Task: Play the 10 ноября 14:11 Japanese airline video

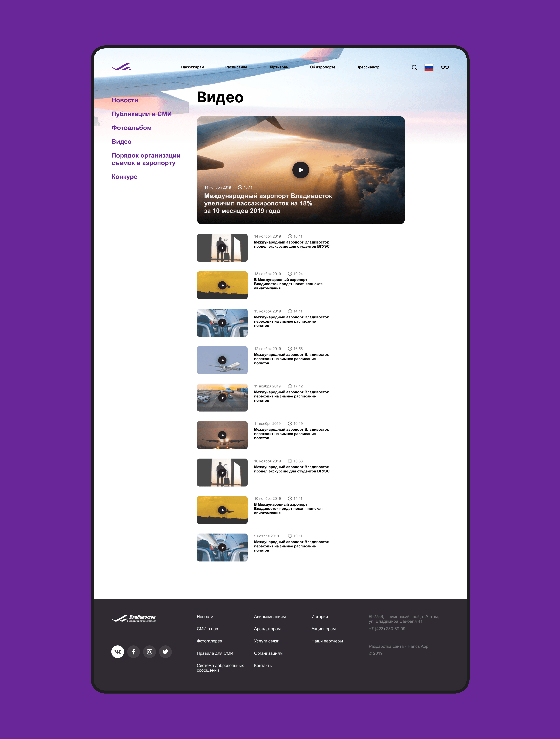Action: [x=222, y=510]
